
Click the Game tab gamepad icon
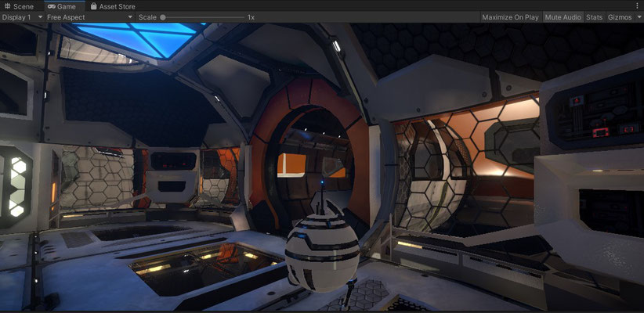[x=52, y=6]
